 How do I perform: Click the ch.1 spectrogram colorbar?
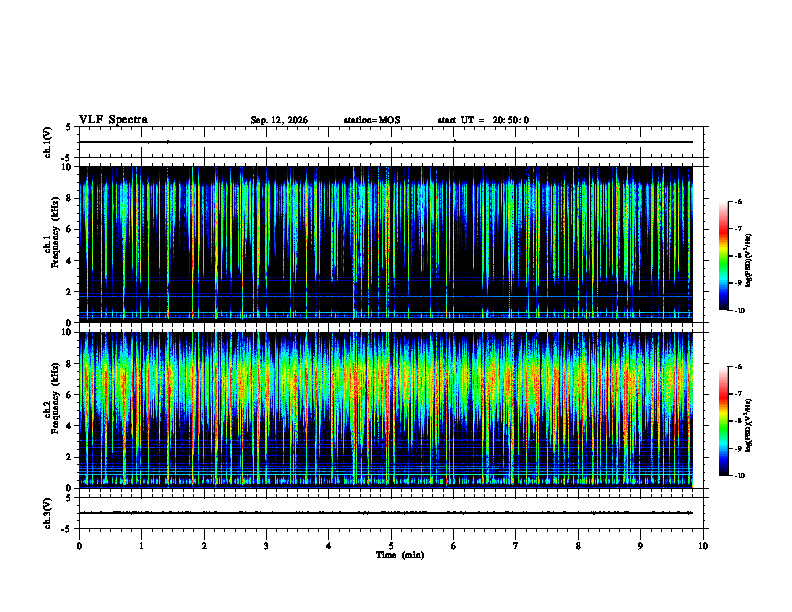[723, 256]
